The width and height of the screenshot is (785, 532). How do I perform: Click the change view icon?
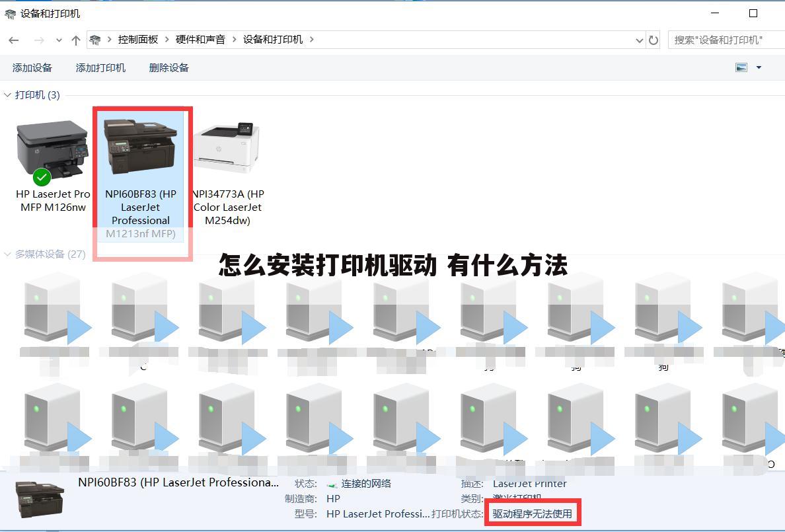click(741, 67)
